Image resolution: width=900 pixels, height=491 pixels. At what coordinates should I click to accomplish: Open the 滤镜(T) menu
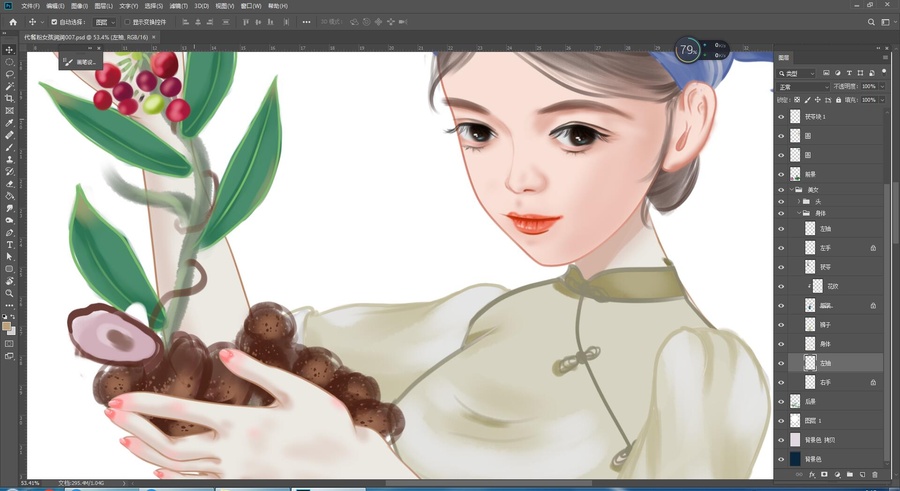pyautogui.click(x=179, y=6)
